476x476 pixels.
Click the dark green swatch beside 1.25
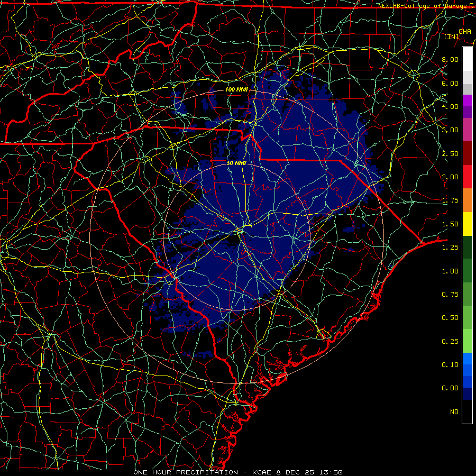click(x=467, y=247)
